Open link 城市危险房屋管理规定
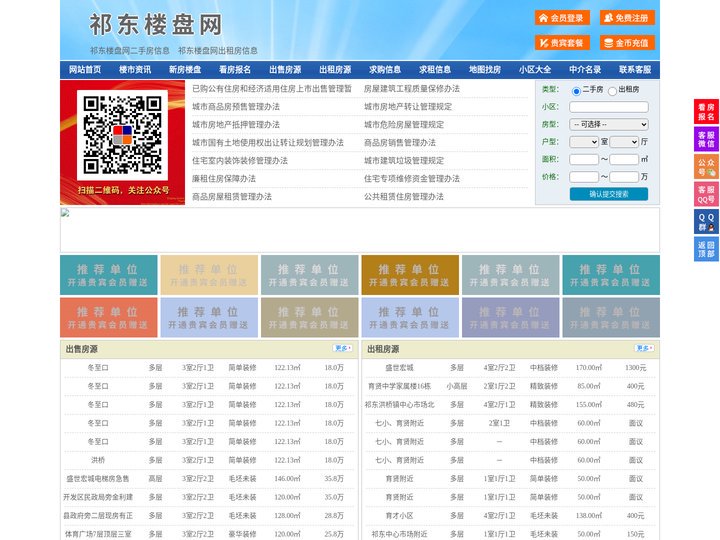 tap(404, 124)
